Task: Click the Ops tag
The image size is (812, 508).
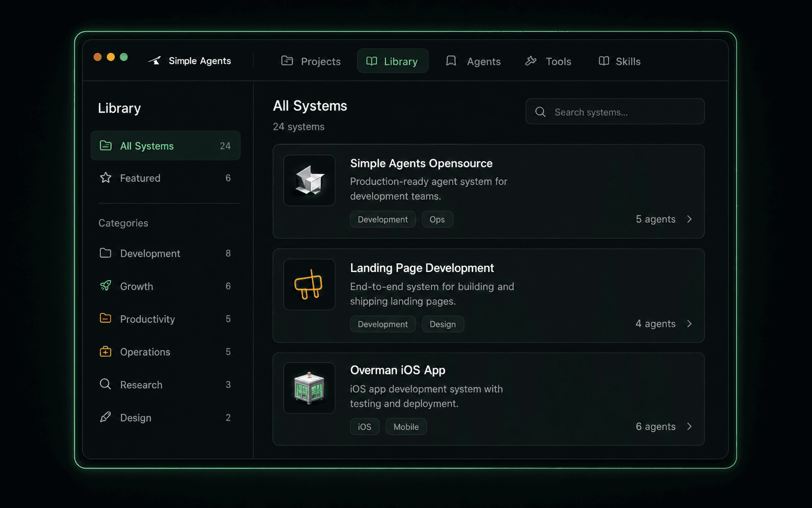Action: (x=437, y=219)
